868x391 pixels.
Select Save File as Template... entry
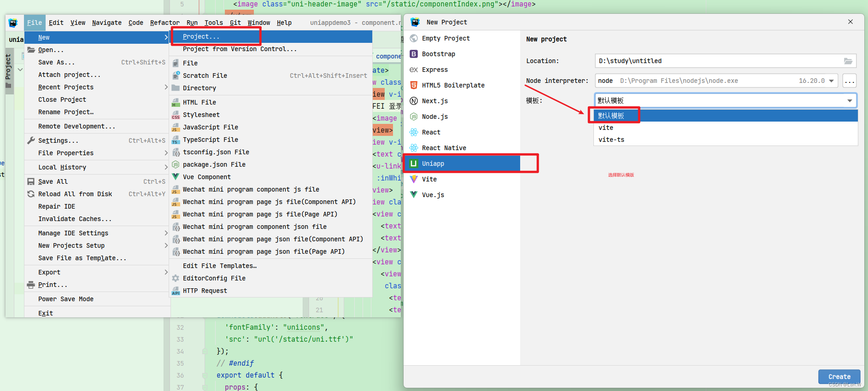[97, 258]
